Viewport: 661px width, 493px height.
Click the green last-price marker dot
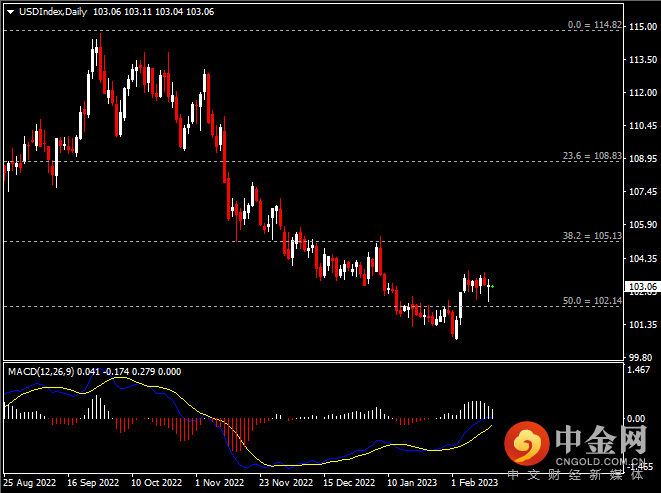(x=491, y=286)
